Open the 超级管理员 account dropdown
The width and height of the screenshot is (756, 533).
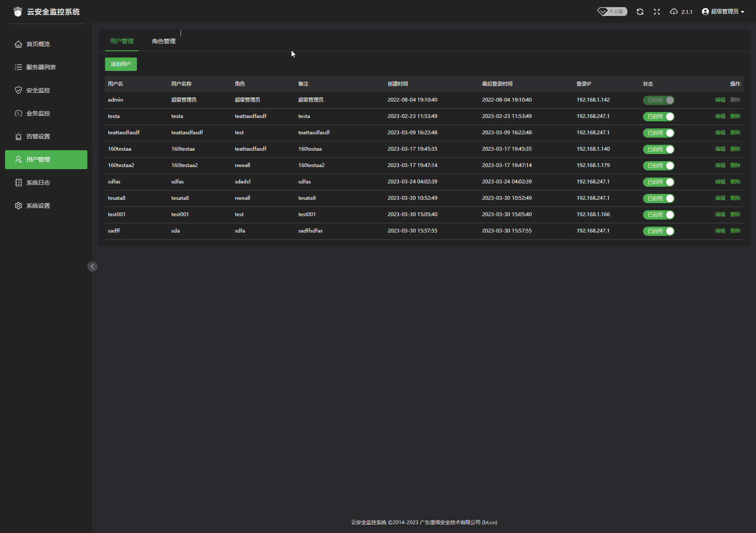(x=723, y=12)
